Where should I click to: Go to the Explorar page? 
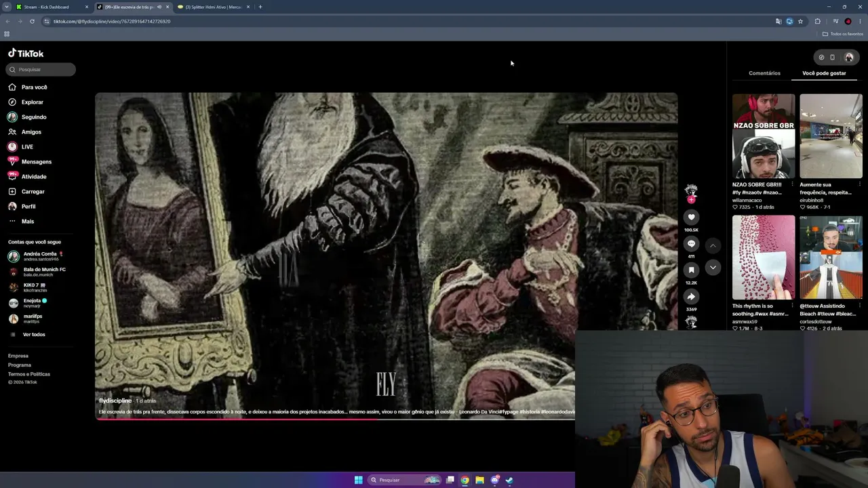(x=26, y=102)
